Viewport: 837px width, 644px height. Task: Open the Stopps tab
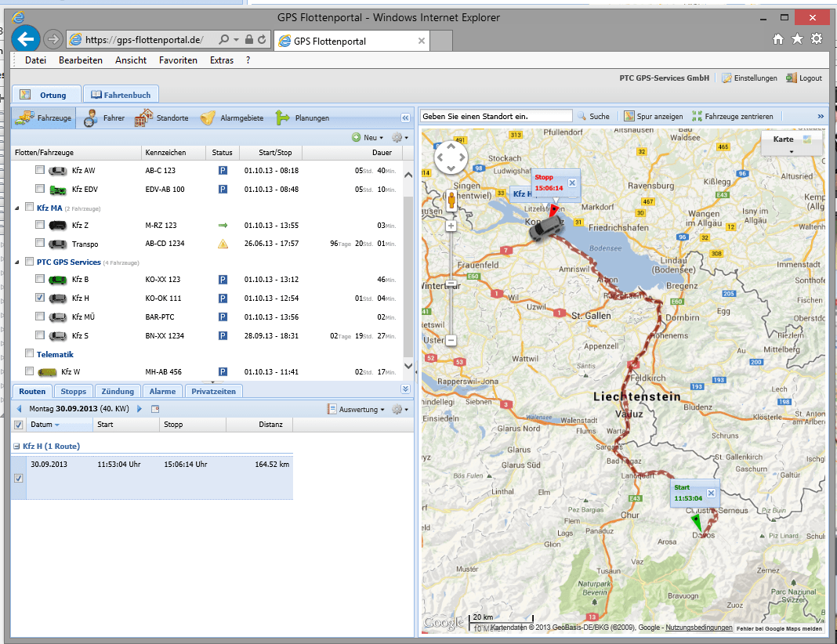click(x=74, y=391)
